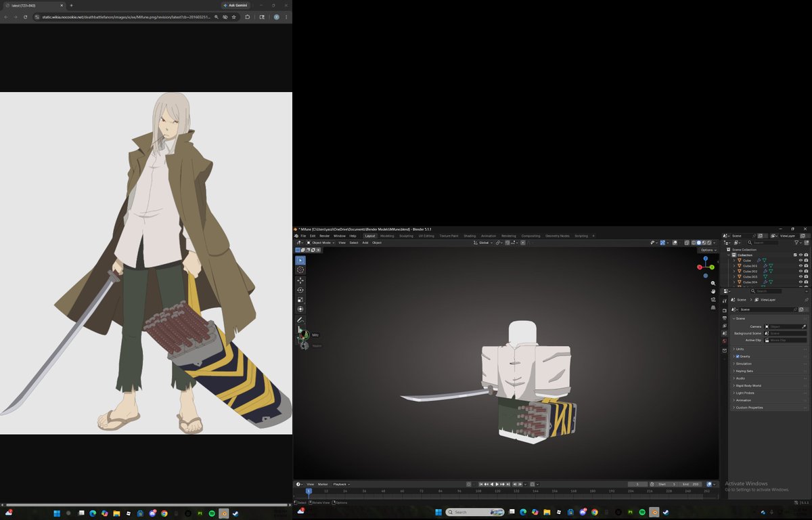Click the Camera eyedropper icon

(x=804, y=326)
